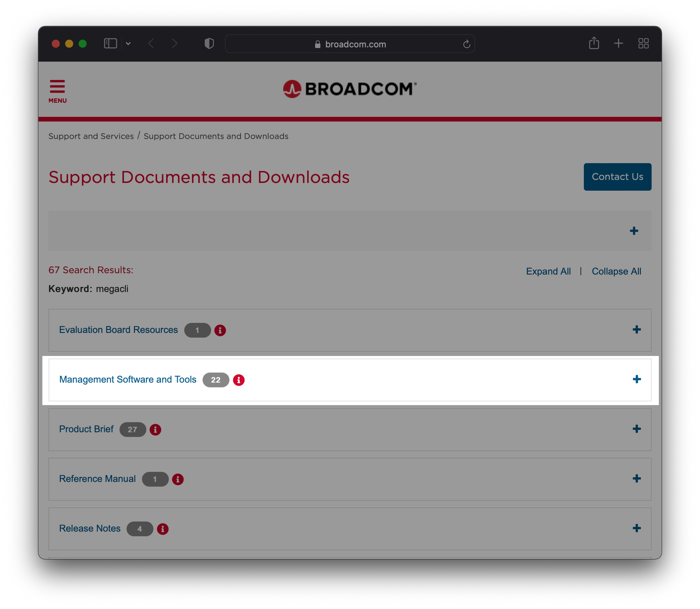
Task: Expand Management Software and Tools with plus
Action: (x=636, y=379)
